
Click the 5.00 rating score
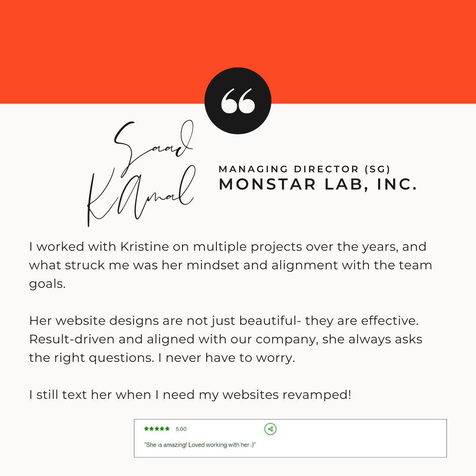point(181,429)
